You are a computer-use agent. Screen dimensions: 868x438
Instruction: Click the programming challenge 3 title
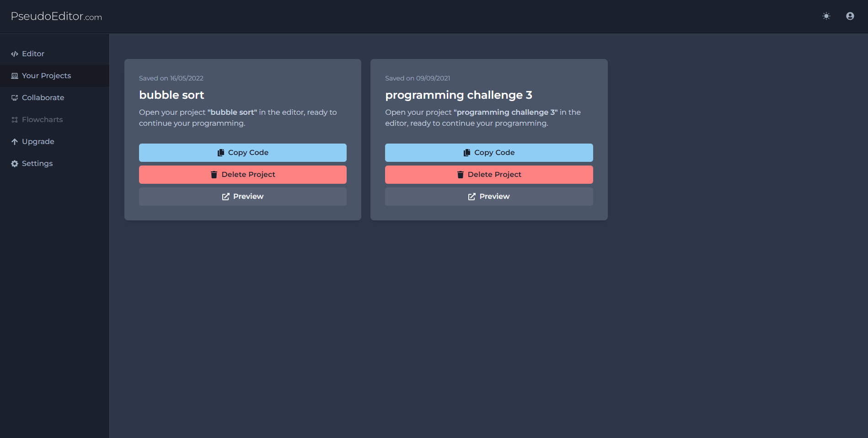[459, 95]
